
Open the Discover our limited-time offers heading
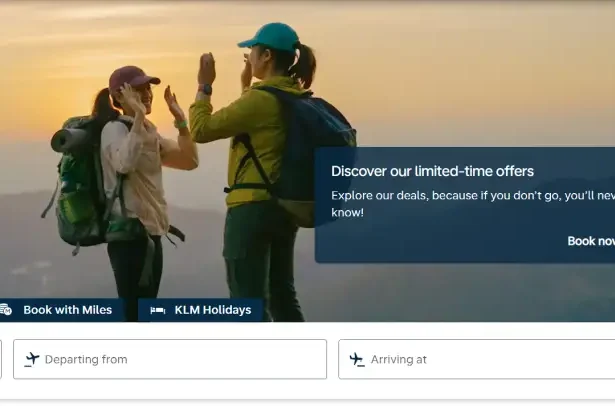pyautogui.click(x=432, y=171)
